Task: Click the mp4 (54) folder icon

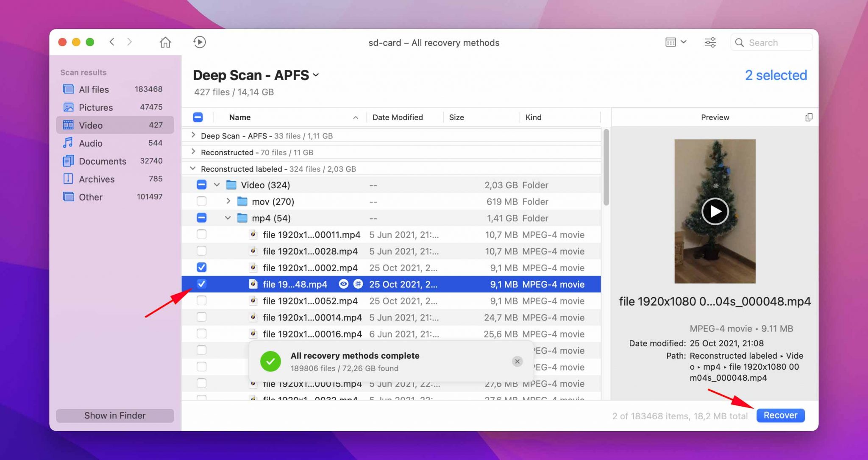Action: point(242,218)
